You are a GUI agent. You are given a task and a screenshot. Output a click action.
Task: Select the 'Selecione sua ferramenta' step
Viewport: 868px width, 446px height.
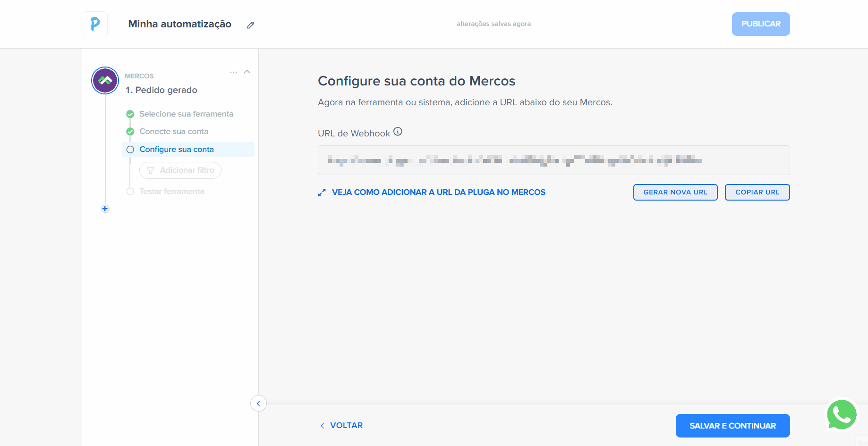[186, 114]
